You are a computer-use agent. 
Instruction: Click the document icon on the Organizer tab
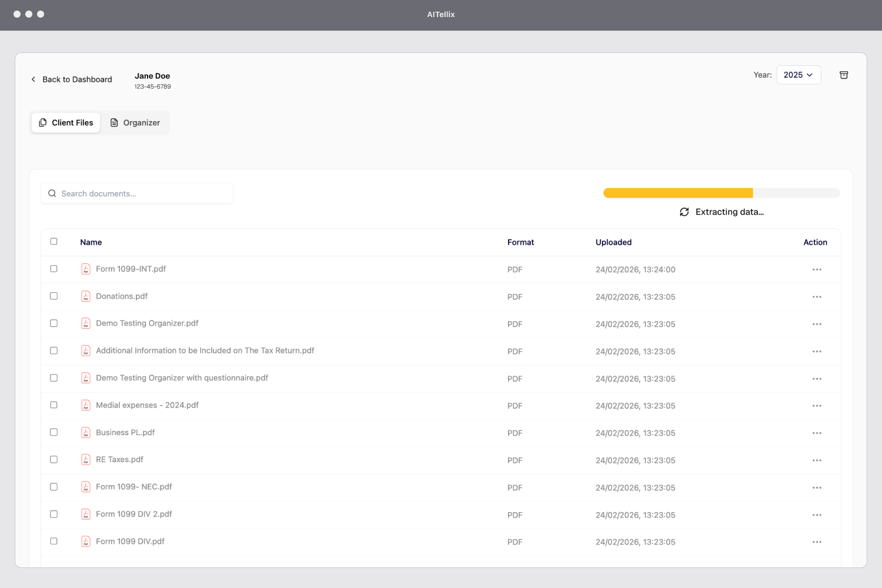113,122
